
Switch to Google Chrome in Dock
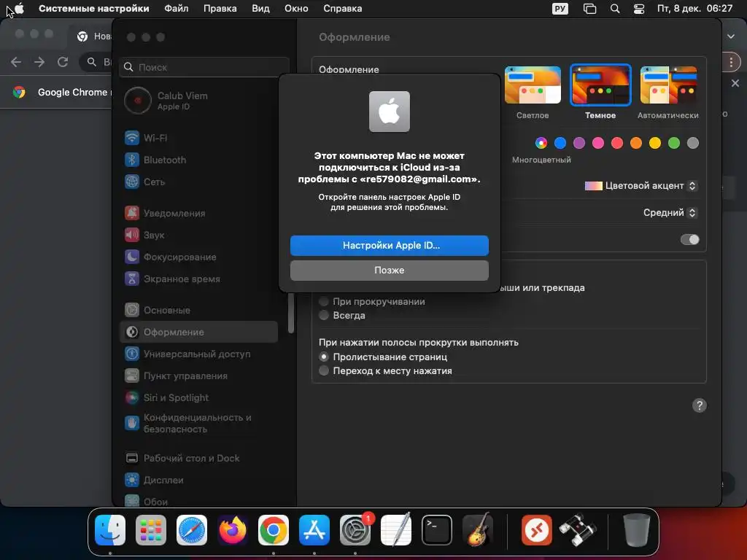click(x=274, y=530)
